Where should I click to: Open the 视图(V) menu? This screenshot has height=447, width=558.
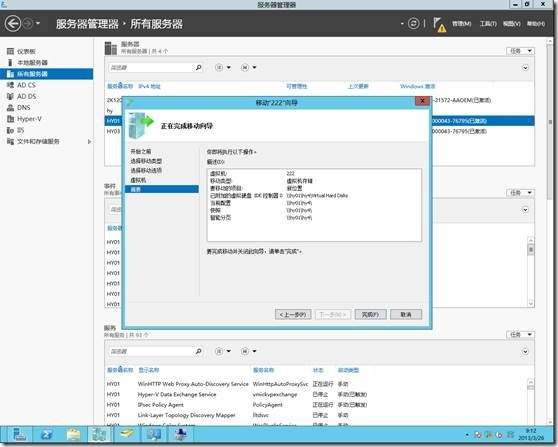click(x=512, y=23)
